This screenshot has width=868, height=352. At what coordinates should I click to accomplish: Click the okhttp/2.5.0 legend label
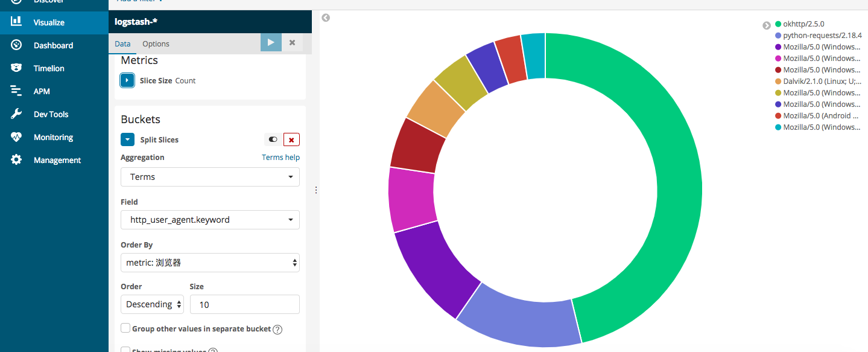pos(803,24)
